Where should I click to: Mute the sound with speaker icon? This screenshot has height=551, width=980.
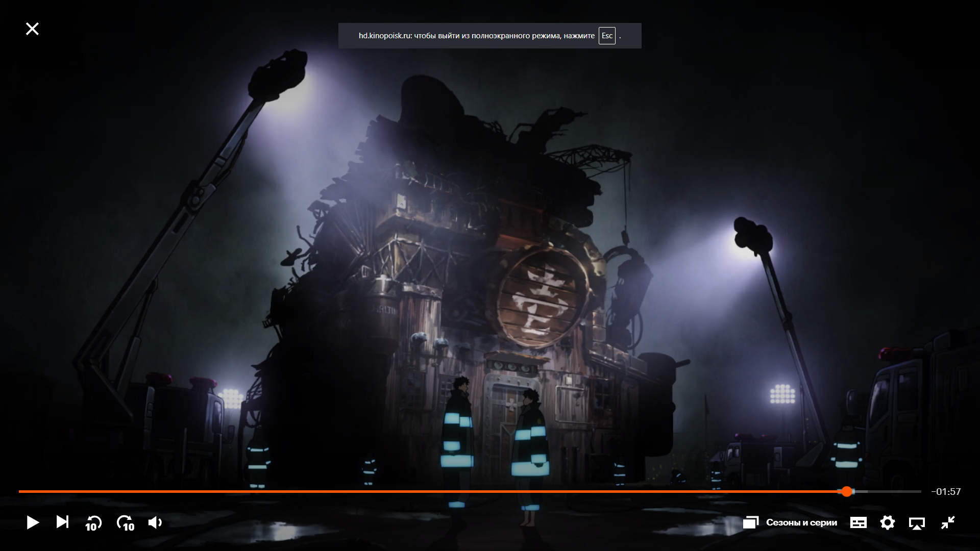[155, 522]
